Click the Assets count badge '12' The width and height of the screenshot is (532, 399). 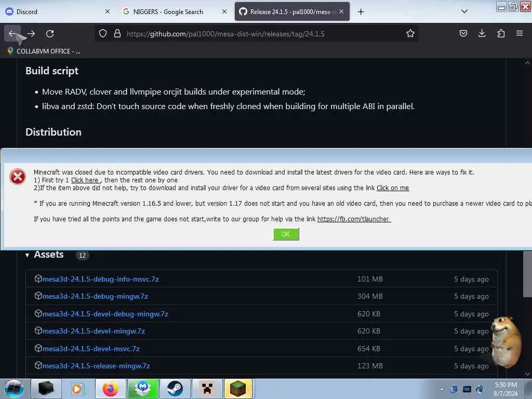82,255
